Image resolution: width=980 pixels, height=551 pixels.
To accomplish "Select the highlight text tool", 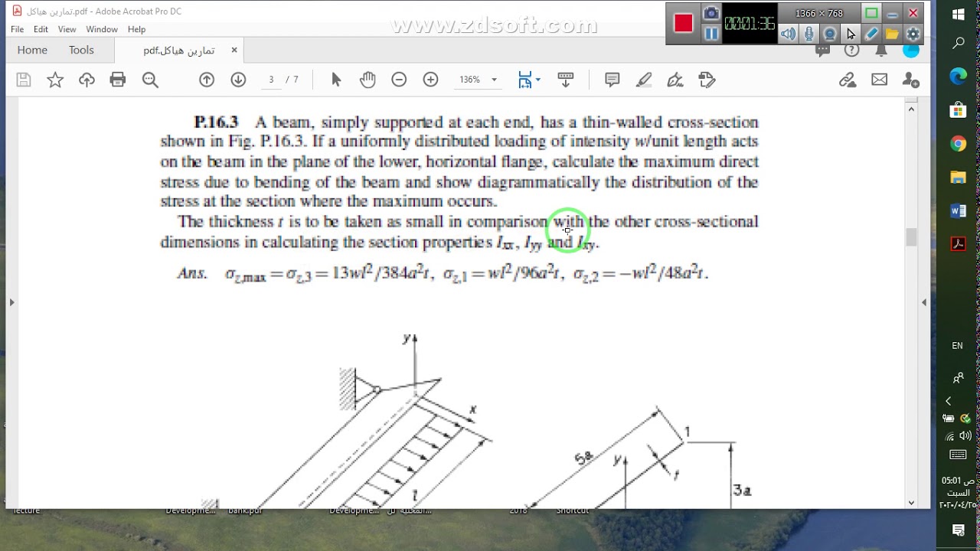I will 644,80.
